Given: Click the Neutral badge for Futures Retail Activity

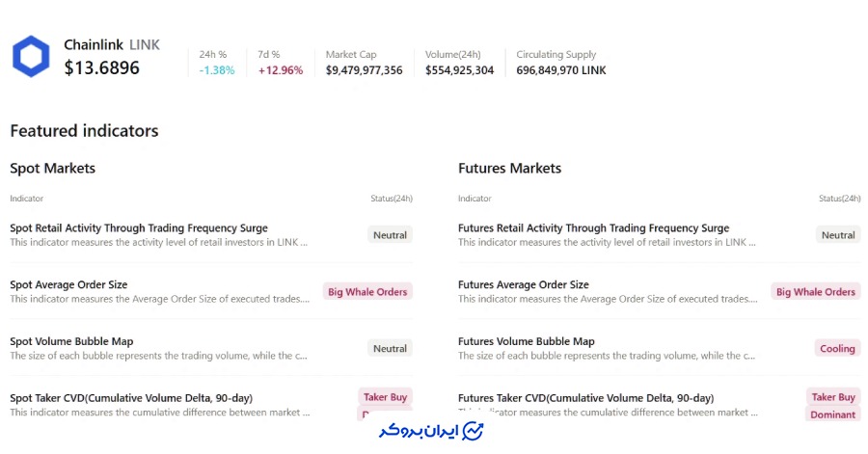Looking at the screenshot, I should [838, 235].
